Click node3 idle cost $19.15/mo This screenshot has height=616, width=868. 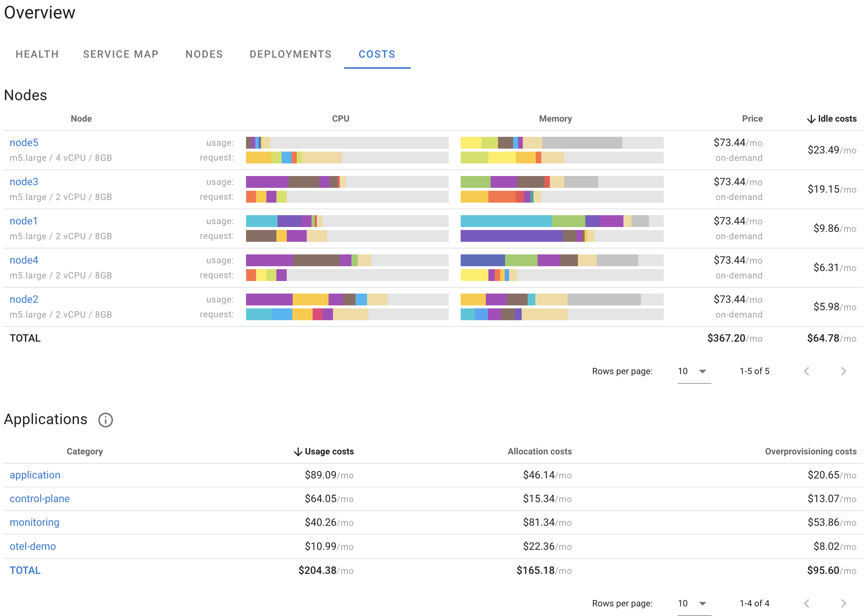[x=832, y=189]
